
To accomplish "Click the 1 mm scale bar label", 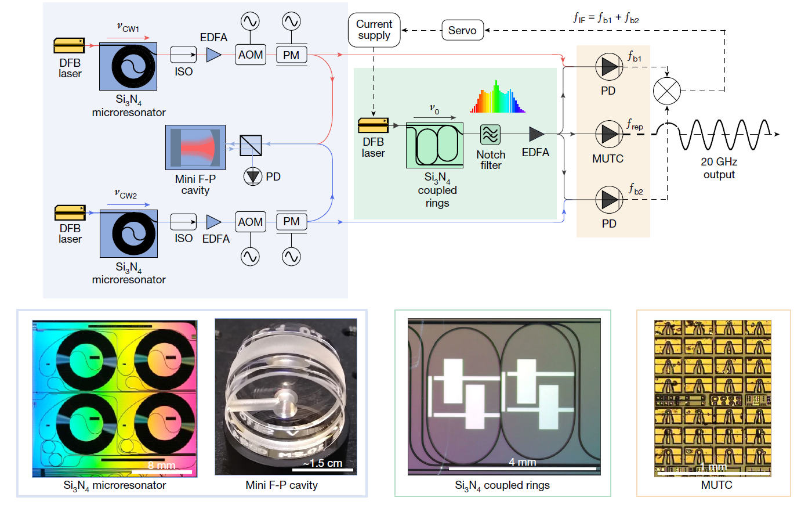I will click(x=713, y=467).
